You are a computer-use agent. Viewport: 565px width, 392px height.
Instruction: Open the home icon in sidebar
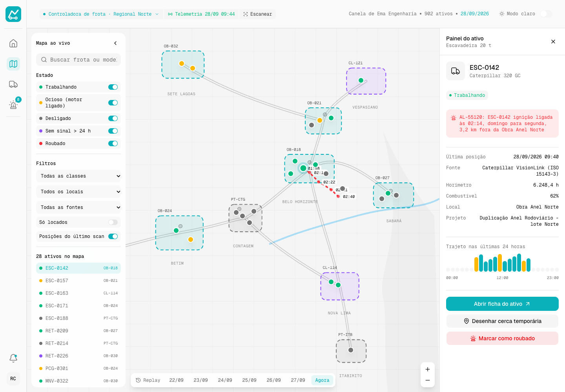pyautogui.click(x=13, y=43)
